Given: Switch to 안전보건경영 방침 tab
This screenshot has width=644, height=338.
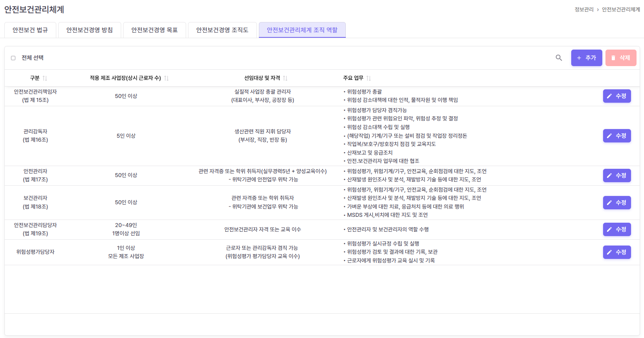Looking at the screenshot, I should click(90, 30).
